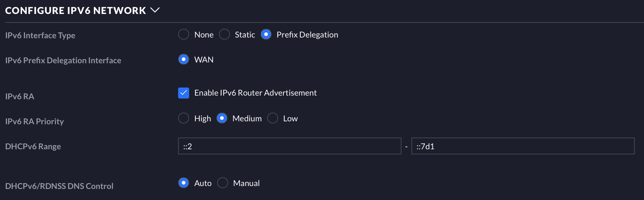The width and height of the screenshot is (644, 200).
Task: Click the IPv6 Prefix Delegation Interface label
Action: [x=63, y=60]
